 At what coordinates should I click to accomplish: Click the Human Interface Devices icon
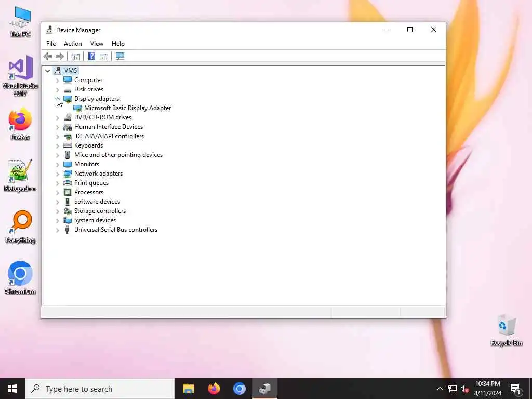pos(68,127)
